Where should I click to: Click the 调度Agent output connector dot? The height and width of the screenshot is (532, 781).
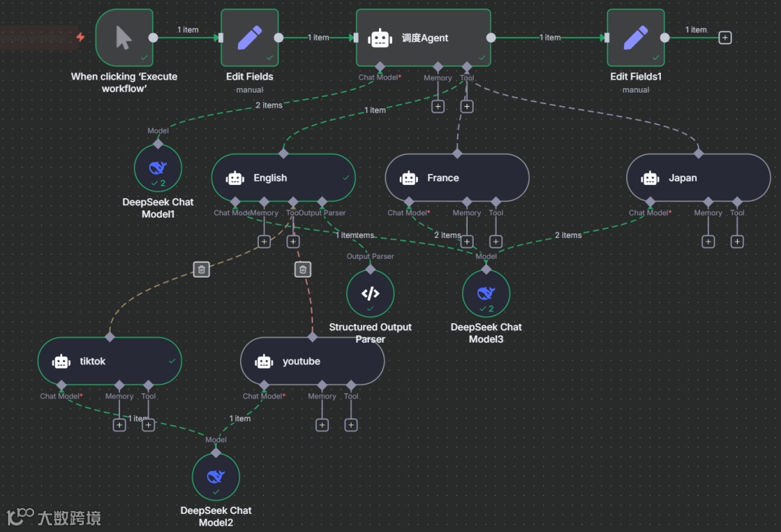[x=491, y=38]
